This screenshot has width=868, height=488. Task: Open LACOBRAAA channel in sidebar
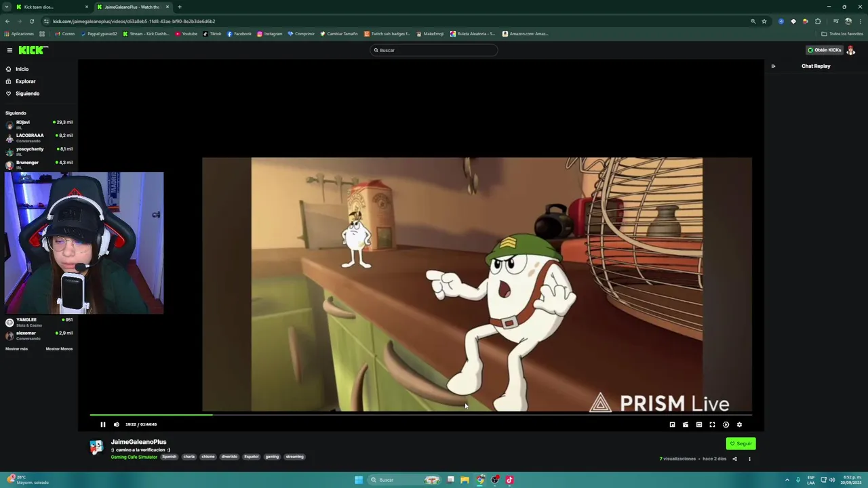point(39,138)
